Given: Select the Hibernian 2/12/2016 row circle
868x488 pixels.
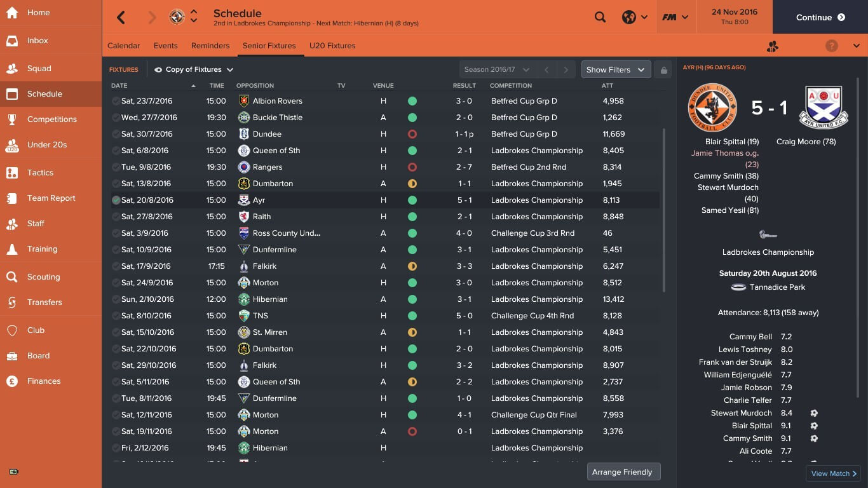Looking at the screenshot, I should (116, 448).
